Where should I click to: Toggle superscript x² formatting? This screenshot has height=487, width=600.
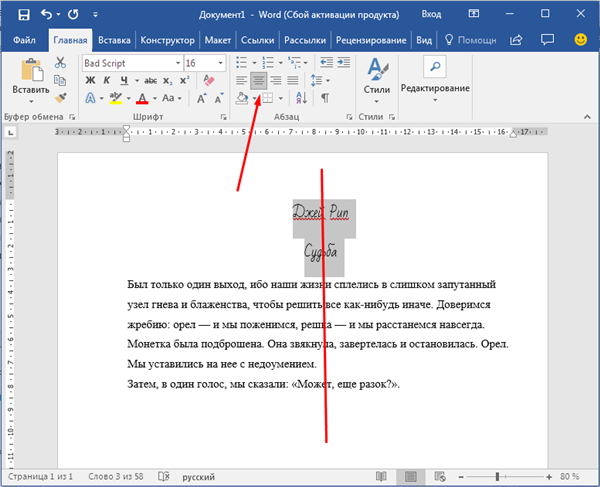(184, 80)
